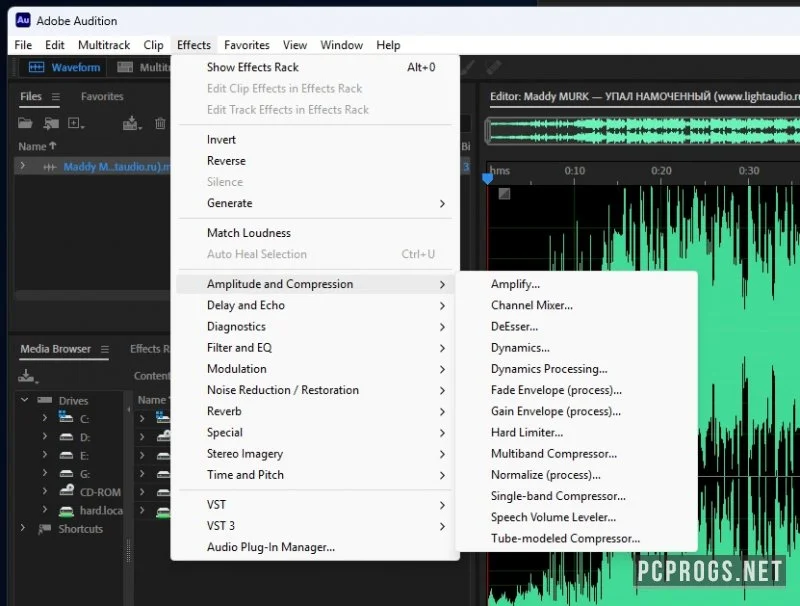This screenshot has height=606, width=800.
Task: Open the Files panel menu icon
Action: (56, 96)
